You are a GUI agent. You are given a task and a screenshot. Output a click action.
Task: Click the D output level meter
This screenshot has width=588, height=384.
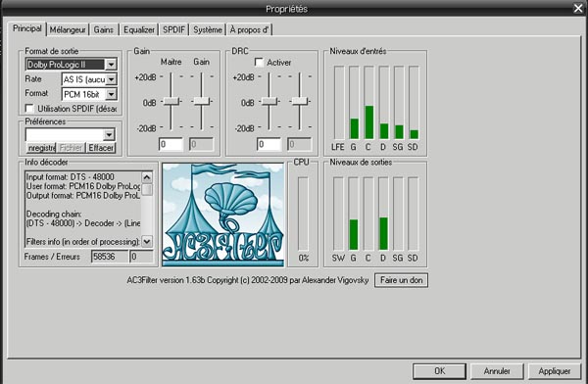[x=383, y=214]
